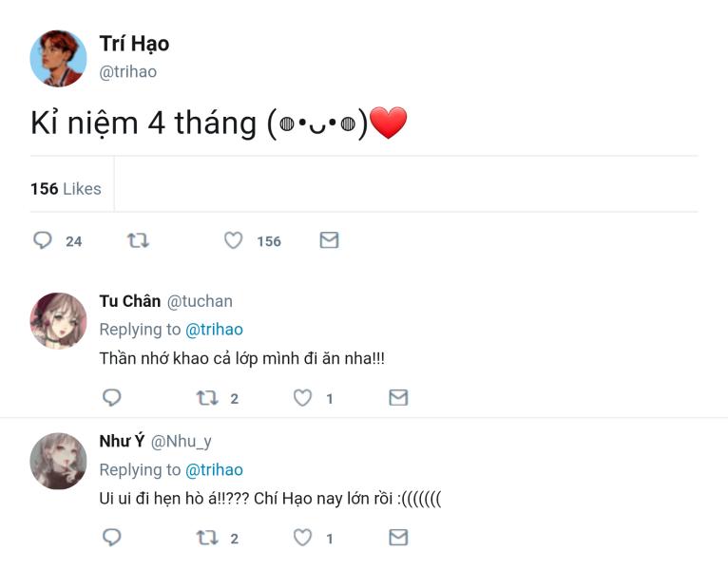Share Tu Chân's reply via message icon

point(398,397)
